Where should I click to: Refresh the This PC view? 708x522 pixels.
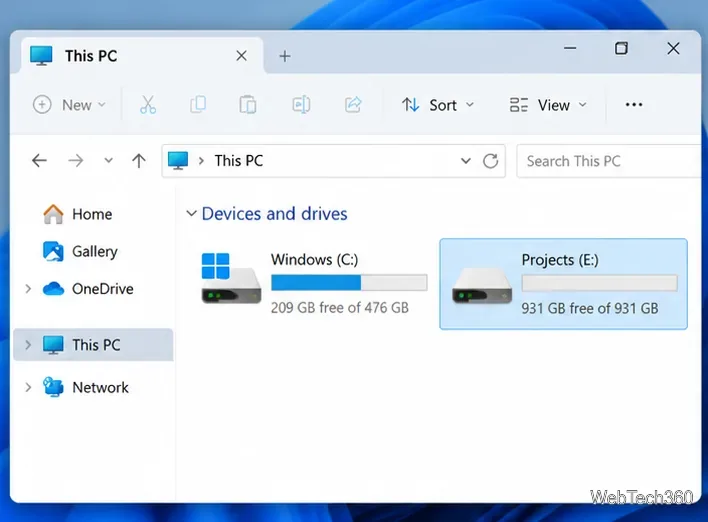tap(490, 161)
